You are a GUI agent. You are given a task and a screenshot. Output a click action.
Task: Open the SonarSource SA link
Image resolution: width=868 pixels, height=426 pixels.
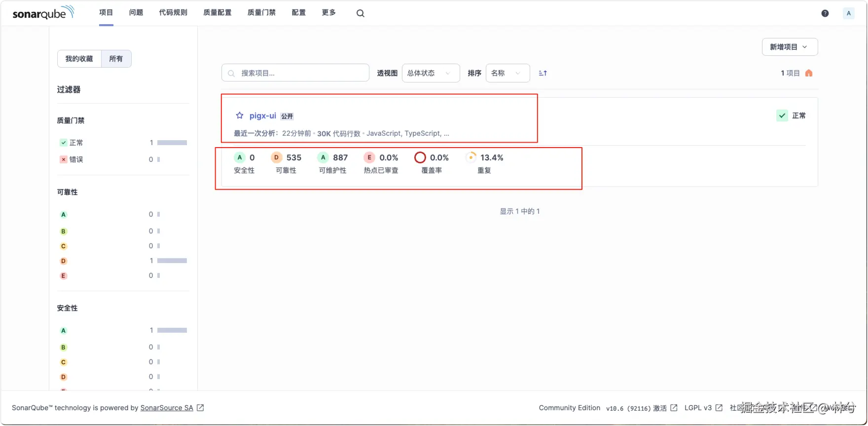pos(167,408)
